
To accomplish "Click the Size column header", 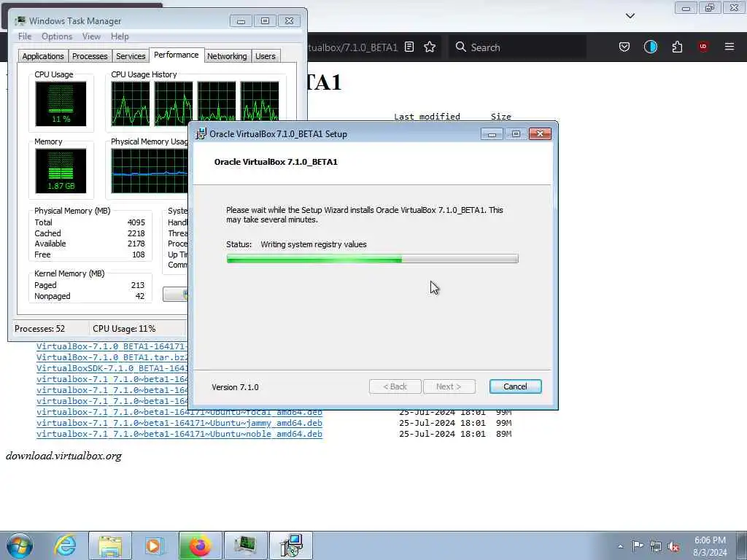I will pos(501,117).
